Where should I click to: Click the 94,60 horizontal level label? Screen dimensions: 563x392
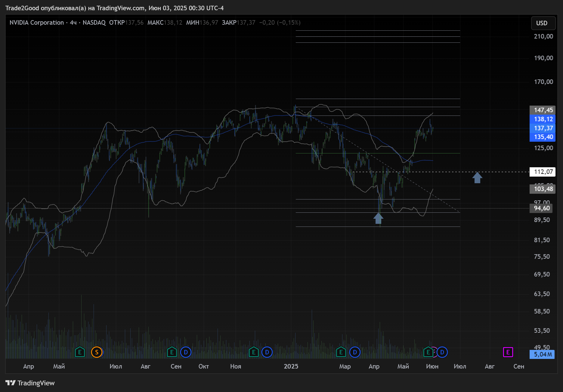point(542,208)
